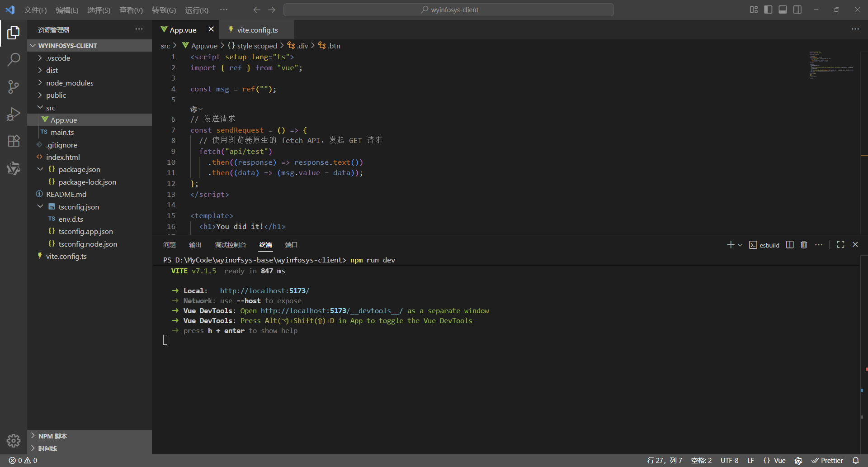Open the 运行(R) menu
This screenshot has width=868, height=467.
coord(196,10)
